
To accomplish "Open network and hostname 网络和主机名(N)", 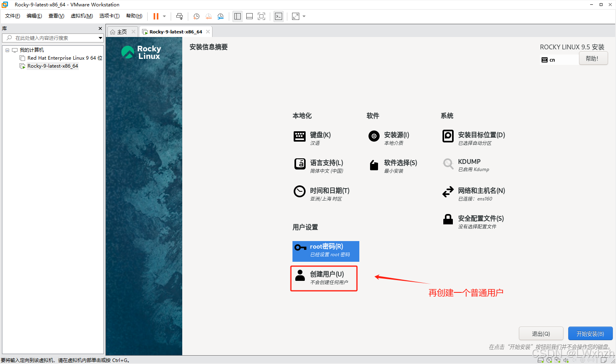I will click(x=474, y=194).
